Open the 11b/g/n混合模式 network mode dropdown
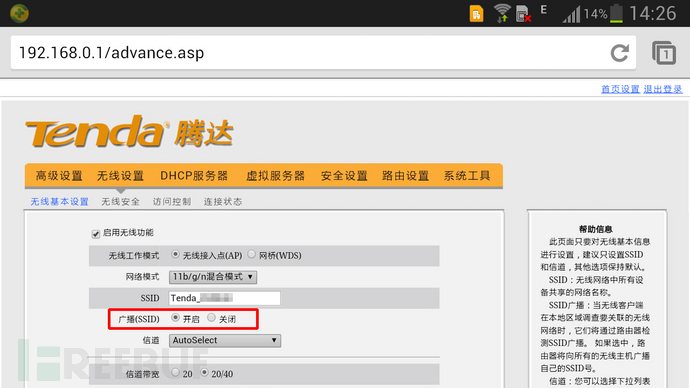690x388 pixels. tap(213, 277)
